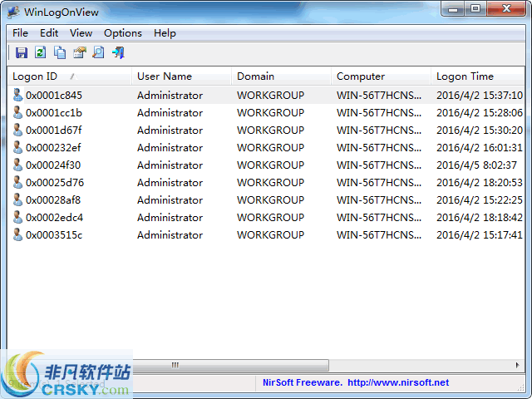The width and height of the screenshot is (532, 399).
Task: Click user icon of row 0x0001cc1b
Action: [17, 112]
